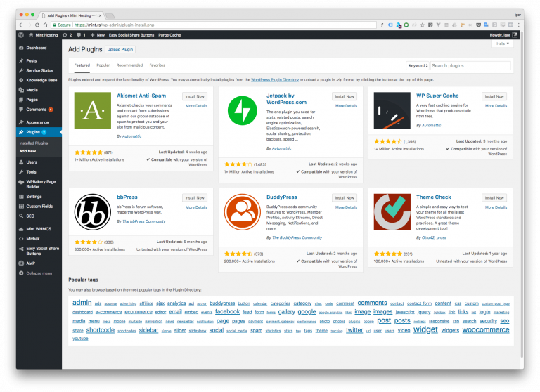Viewport: 540px width, 392px height.
Task: Switch to the Featured tab
Action: pyautogui.click(x=82, y=65)
